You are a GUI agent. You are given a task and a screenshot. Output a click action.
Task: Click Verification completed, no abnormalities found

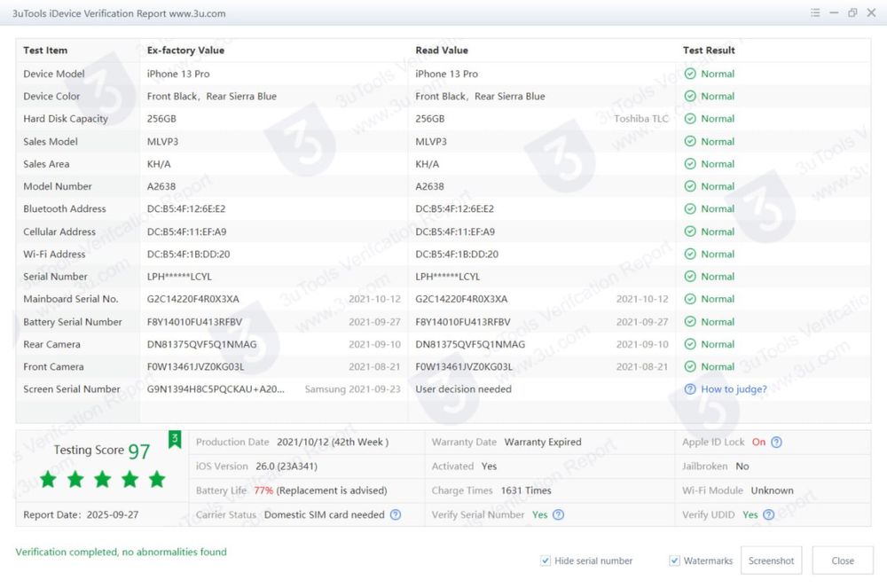121,552
